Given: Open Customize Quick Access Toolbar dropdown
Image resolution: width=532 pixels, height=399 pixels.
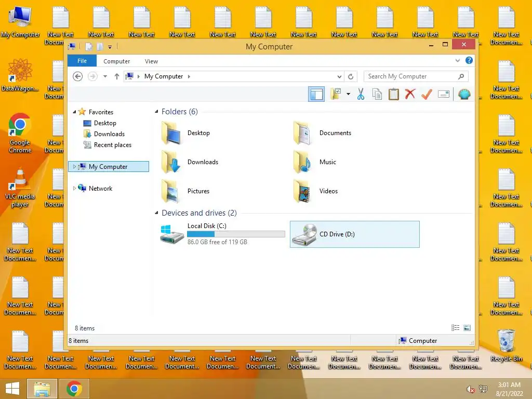Looking at the screenshot, I should [x=110, y=47].
